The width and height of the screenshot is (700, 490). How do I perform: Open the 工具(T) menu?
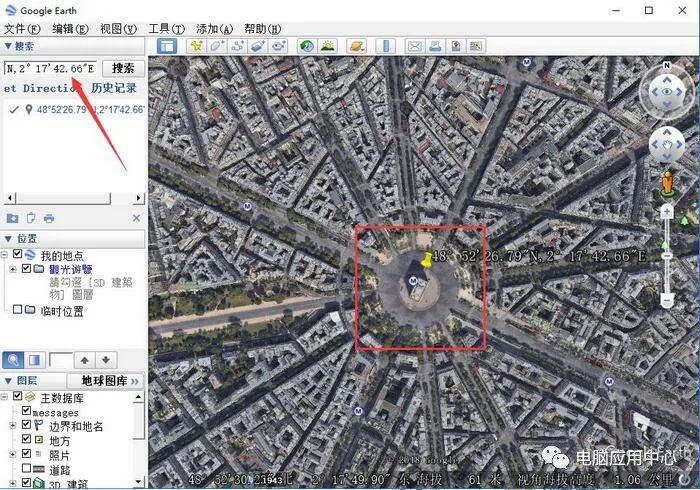click(167, 29)
